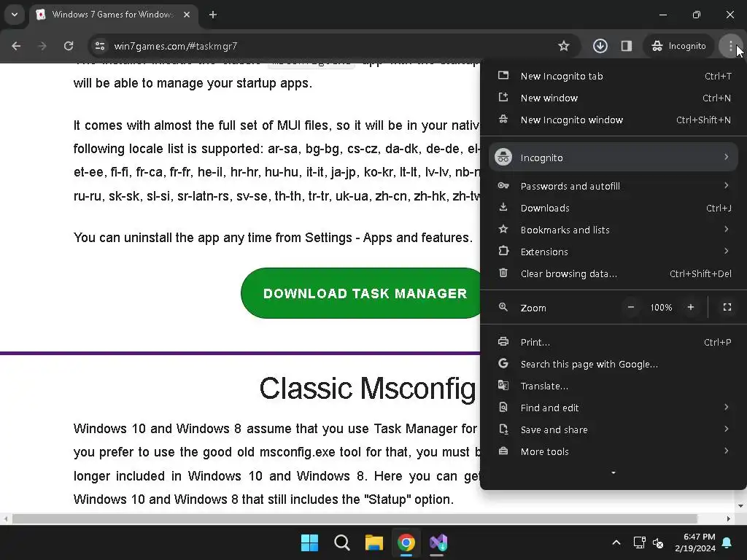Screen dimensions: 747x560
Task: Click the toolbox icon beside More tools
Action: tap(503, 451)
